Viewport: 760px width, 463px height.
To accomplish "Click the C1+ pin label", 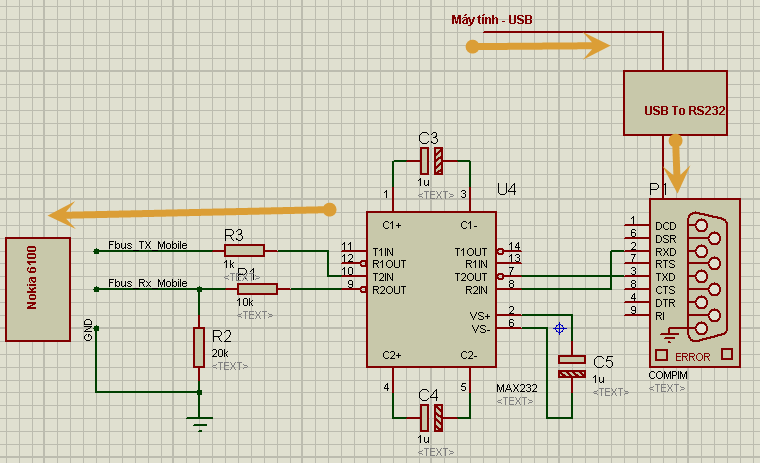I will click(392, 225).
